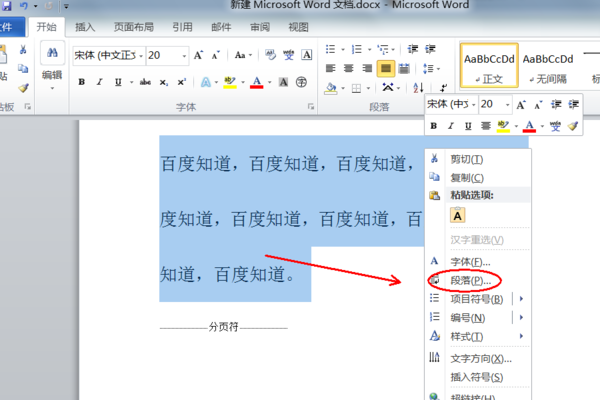Screen dimensions: 600x400
Task: Align text left in the ribbon
Action: (x=330, y=69)
